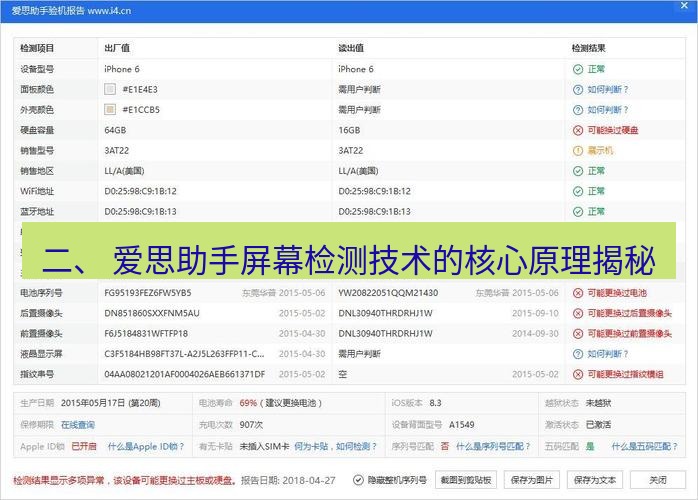Open 何为卡贴，如何检测 link

pos(335,446)
